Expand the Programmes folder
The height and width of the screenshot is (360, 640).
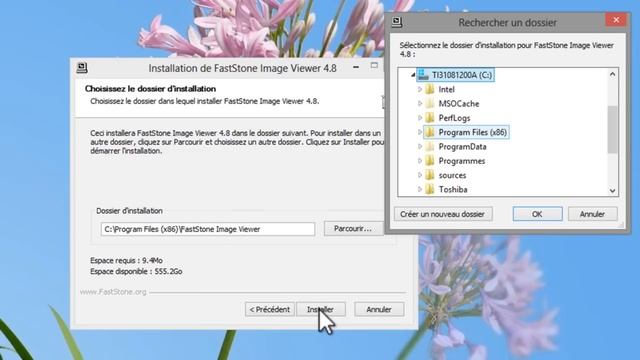click(x=420, y=161)
